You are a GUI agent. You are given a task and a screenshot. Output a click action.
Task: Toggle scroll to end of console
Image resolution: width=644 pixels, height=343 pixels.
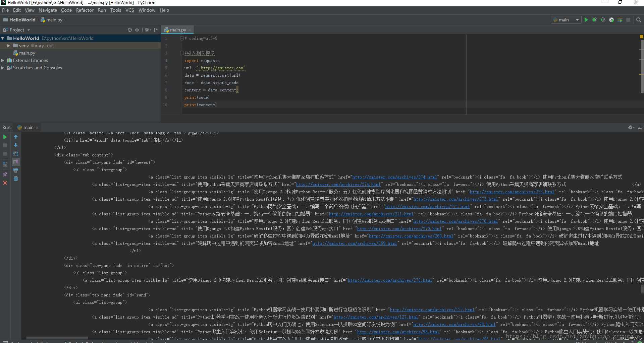(16, 162)
